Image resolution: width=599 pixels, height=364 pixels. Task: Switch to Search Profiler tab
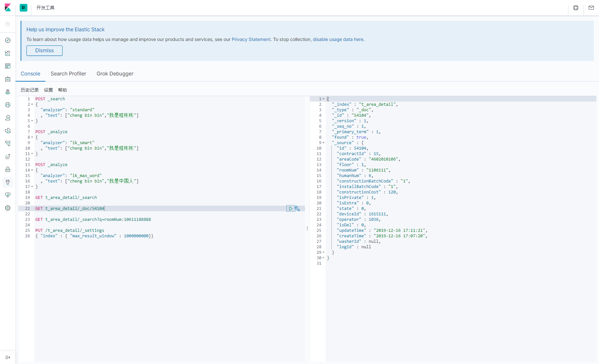[x=68, y=74]
